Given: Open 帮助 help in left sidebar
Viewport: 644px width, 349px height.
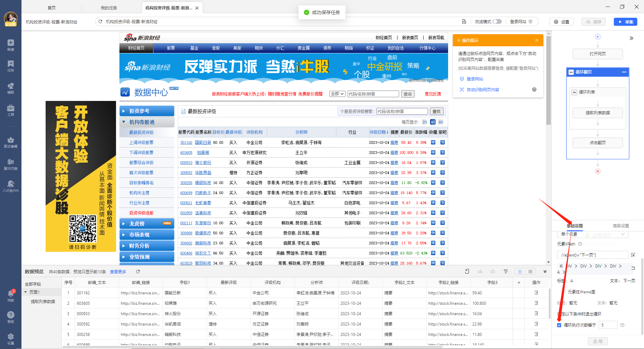Looking at the screenshot, I should (x=11, y=317).
